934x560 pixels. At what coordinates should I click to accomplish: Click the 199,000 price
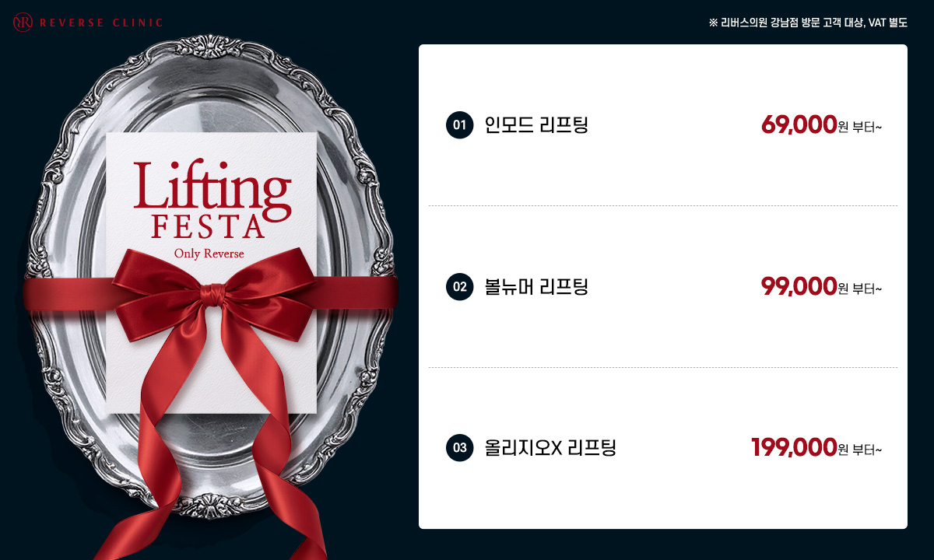coord(794,448)
